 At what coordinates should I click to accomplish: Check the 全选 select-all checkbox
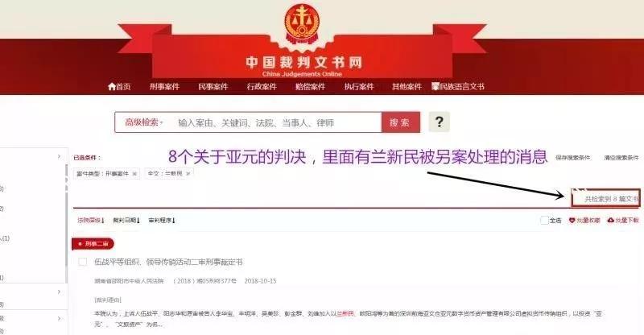tap(544, 221)
